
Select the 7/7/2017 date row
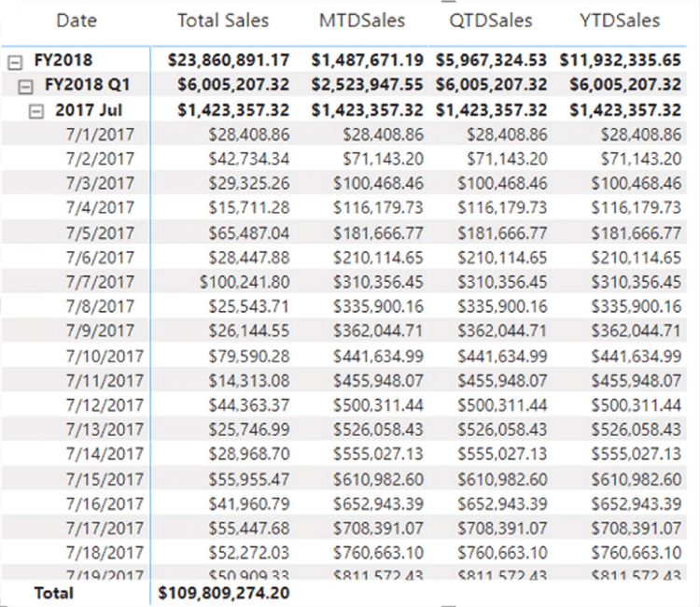pos(100,281)
